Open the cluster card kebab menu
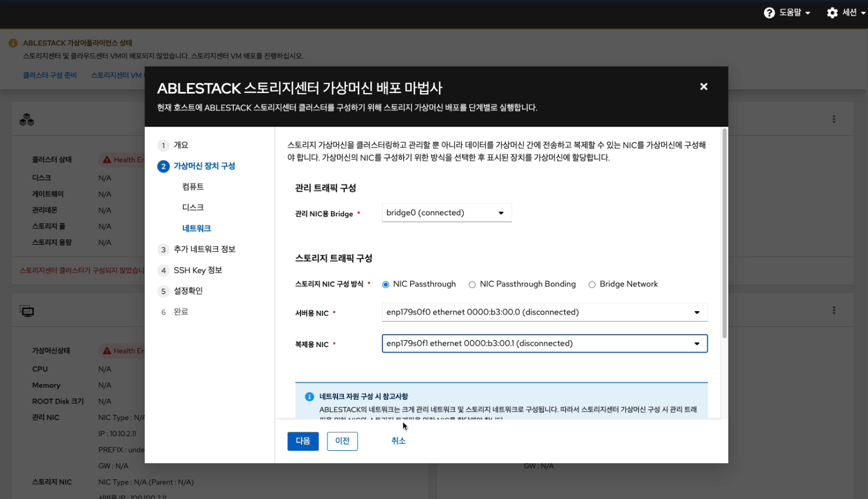Viewport: 868px width, 499px height. click(834, 118)
